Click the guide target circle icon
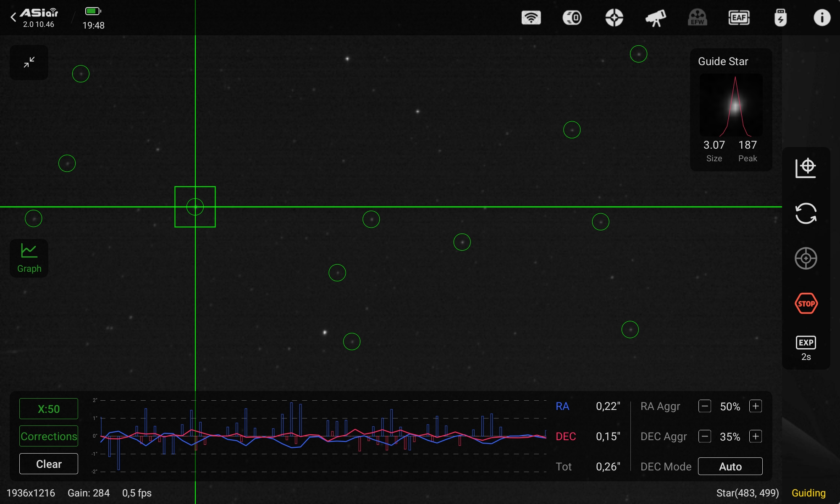Image resolution: width=840 pixels, height=504 pixels. pos(806,258)
